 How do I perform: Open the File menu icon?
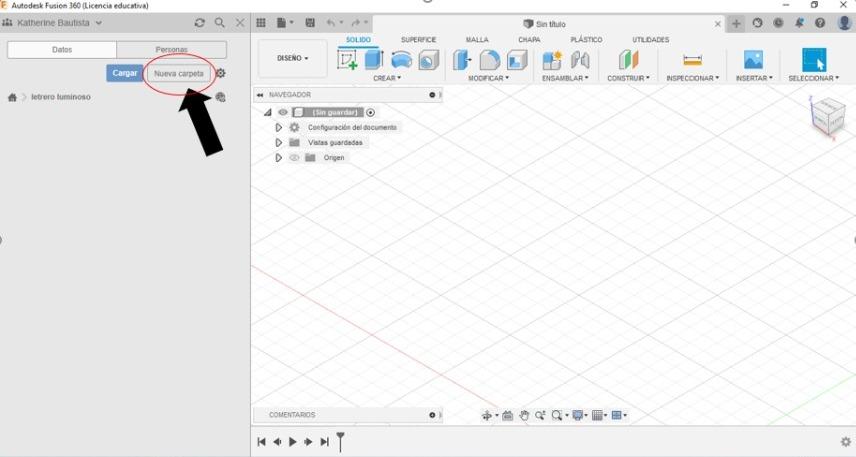click(285, 23)
